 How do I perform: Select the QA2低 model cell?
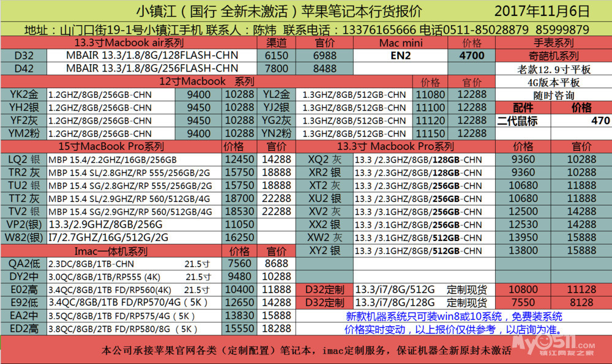click(x=24, y=264)
